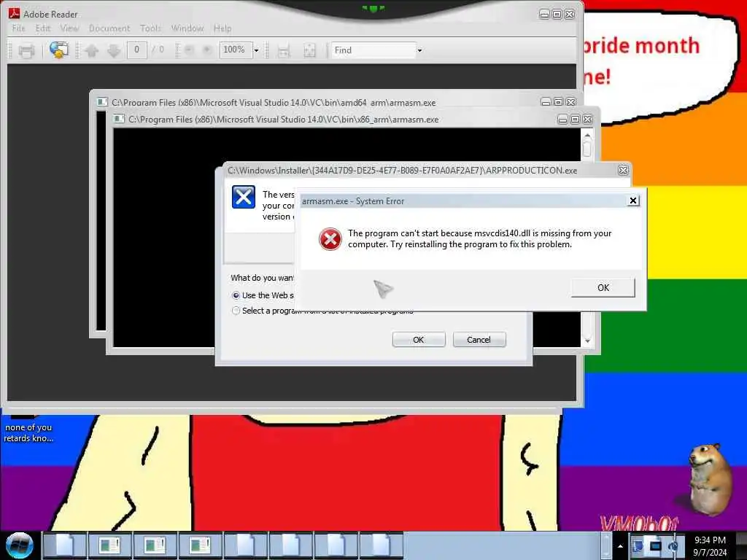Select 'Use the Web service' radio option
The height and width of the screenshot is (560, 747).
click(236, 296)
